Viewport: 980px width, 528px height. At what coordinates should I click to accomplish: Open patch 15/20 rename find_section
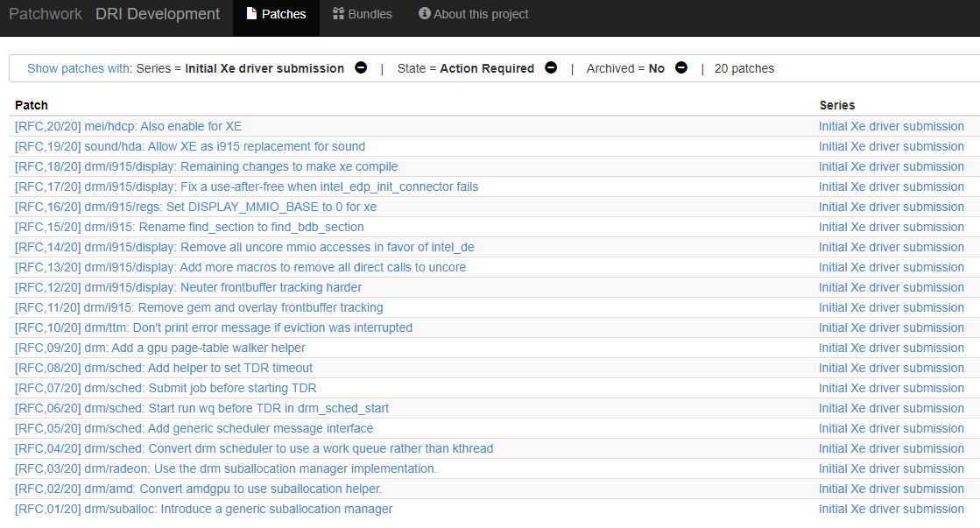tap(189, 227)
